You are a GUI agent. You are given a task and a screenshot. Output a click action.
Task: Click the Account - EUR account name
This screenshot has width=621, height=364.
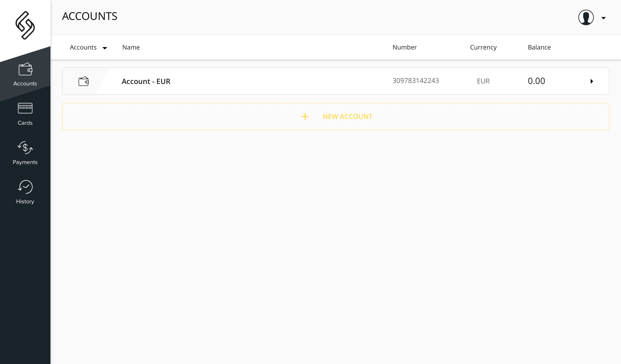pyautogui.click(x=146, y=81)
